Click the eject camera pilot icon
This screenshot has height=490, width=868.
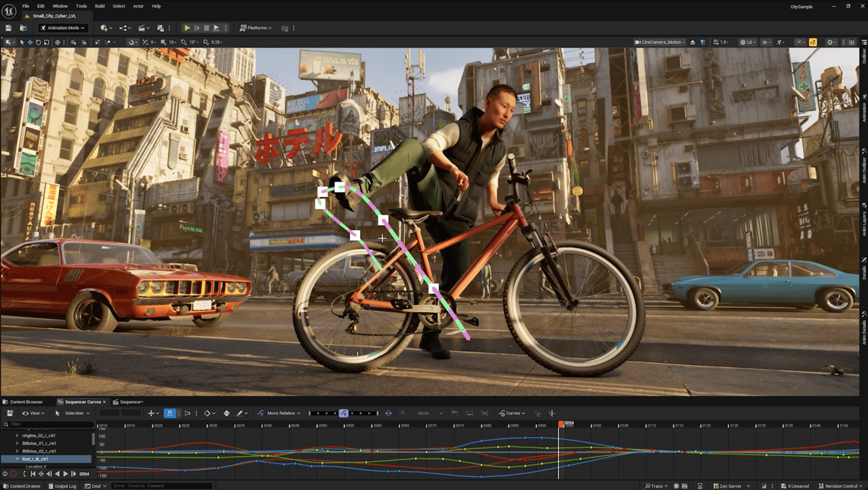[691, 42]
